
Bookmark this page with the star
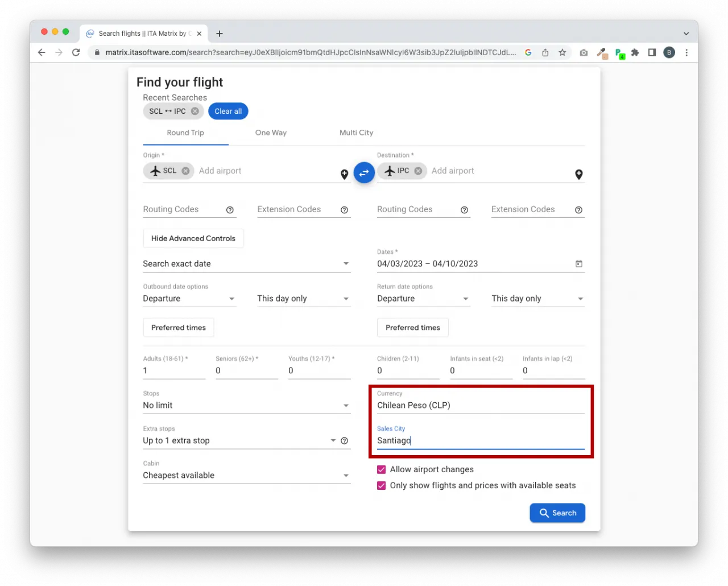(562, 52)
